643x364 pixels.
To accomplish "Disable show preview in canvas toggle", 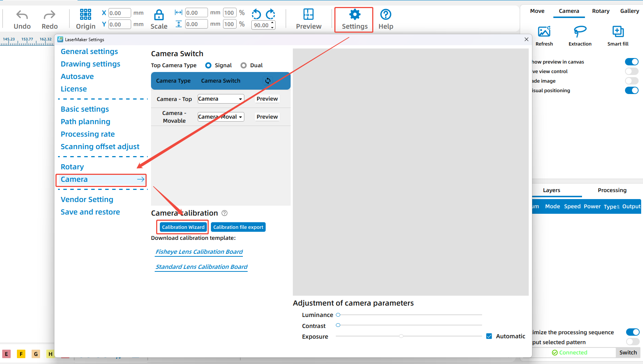I will click(631, 62).
